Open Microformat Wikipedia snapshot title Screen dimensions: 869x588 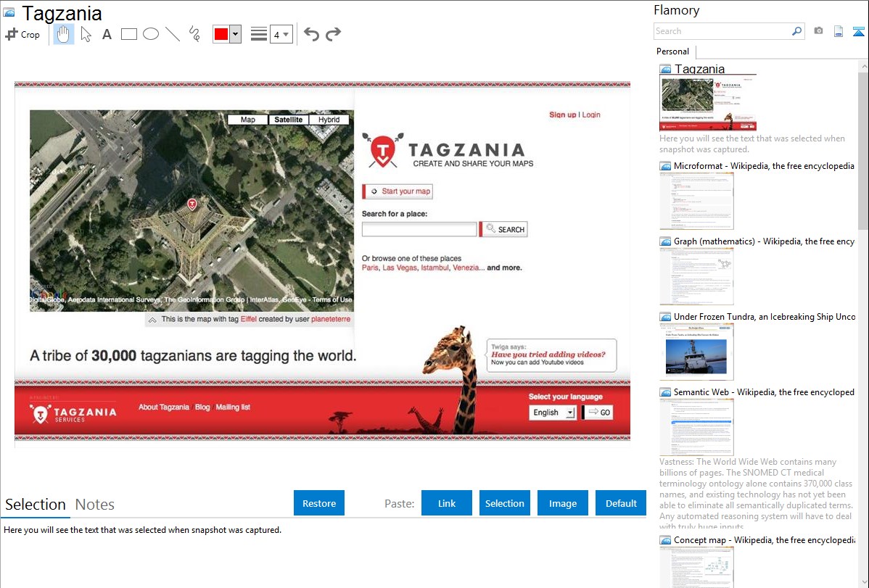(764, 166)
